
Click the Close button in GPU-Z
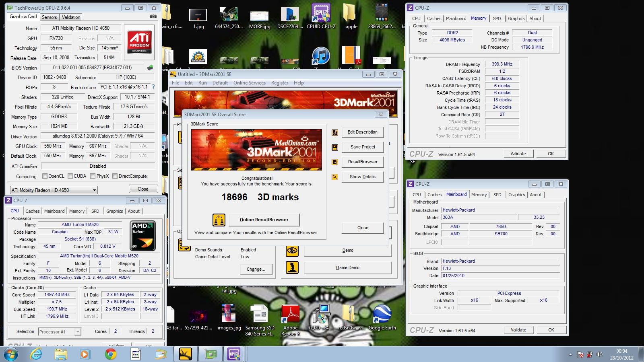coord(143,189)
